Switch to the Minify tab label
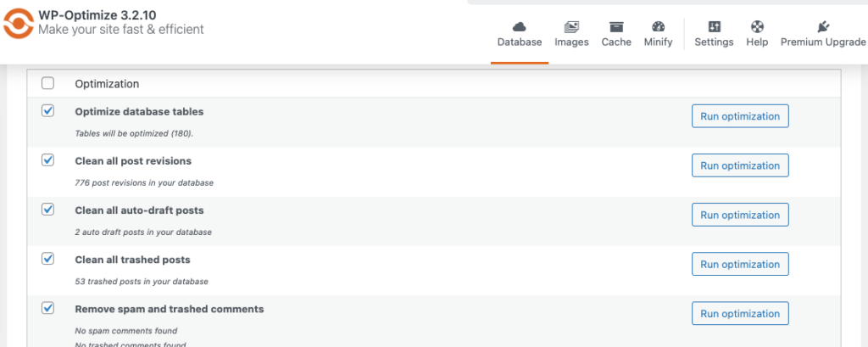 click(658, 42)
